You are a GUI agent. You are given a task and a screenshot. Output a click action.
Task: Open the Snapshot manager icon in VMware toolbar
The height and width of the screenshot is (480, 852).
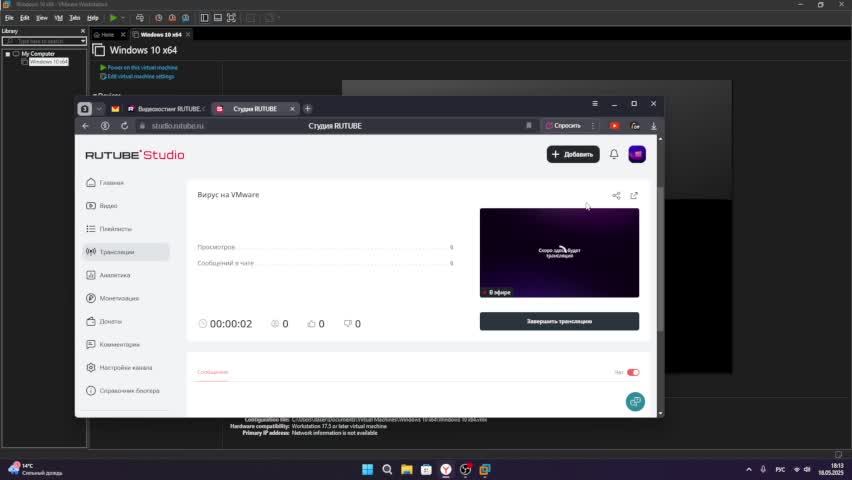point(186,18)
